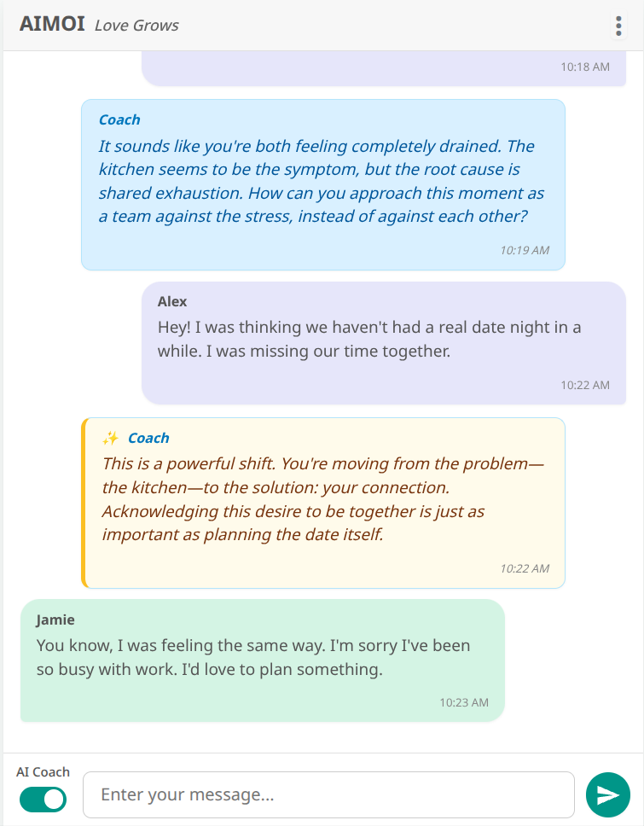
Task: Click the Alex sender name label
Action: click(x=171, y=301)
